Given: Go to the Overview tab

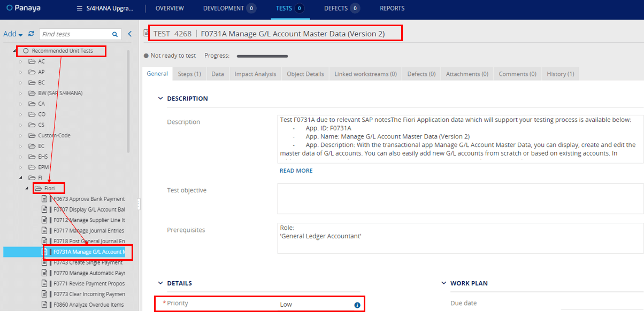Looking at the screenshot, I should [x=170, y=9].
